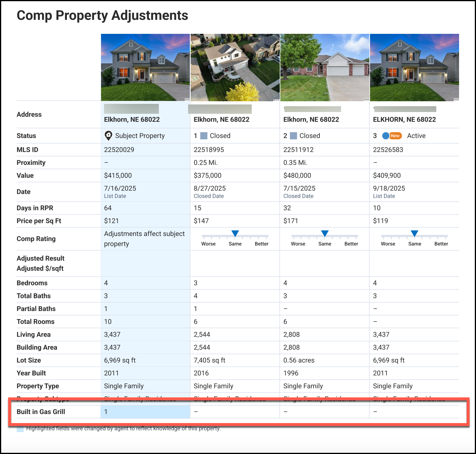Click MLS ID 22526583

pyautogui.click(x=388, y=150)
